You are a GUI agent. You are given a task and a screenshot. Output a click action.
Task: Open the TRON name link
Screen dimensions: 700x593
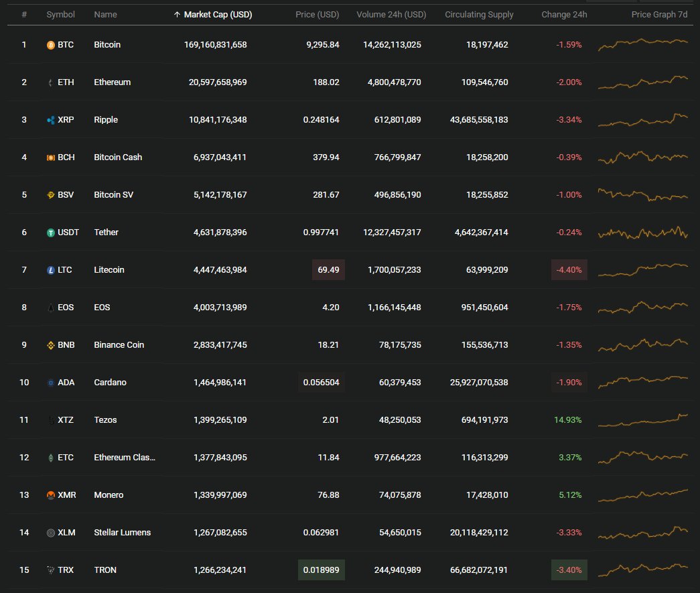coord(105,570)
